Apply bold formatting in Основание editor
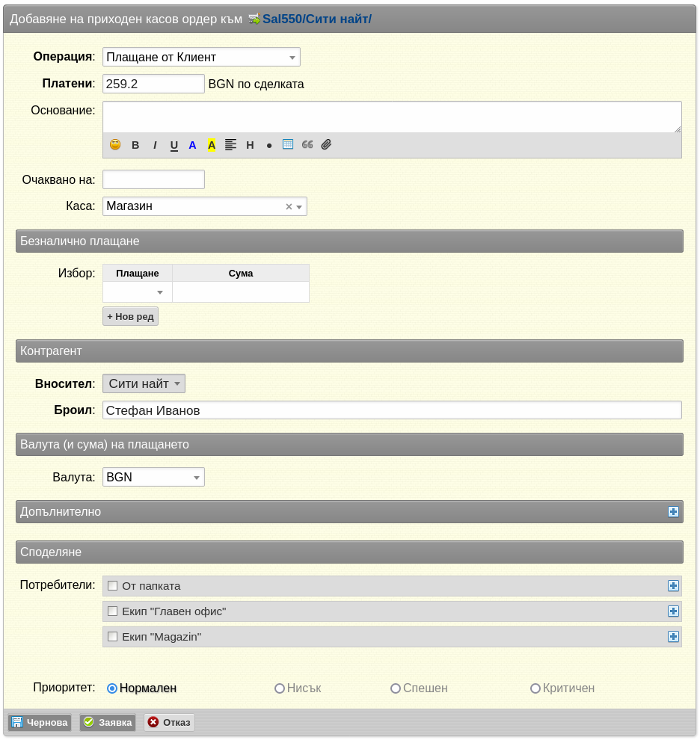 (x=135, y=145)
